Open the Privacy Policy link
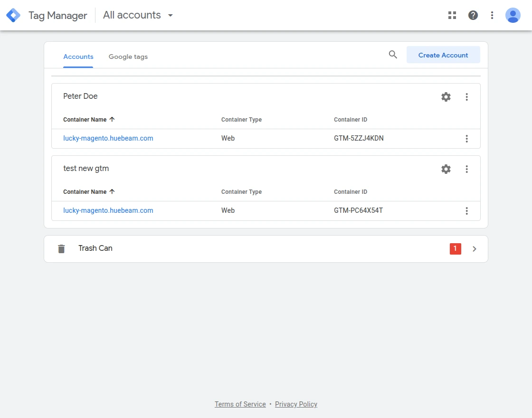The height and width of the screenshot is (418, 532). coord(296,404)
